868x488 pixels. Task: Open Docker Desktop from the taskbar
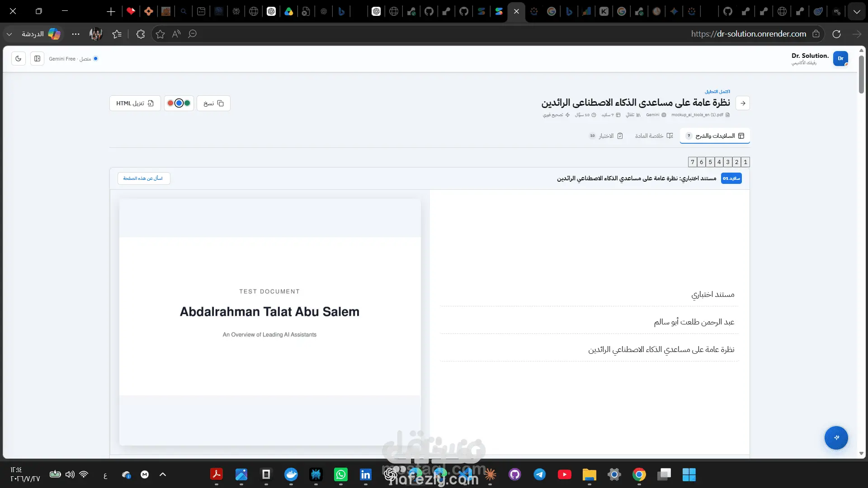pyautogui.click(x=291, y=474)
